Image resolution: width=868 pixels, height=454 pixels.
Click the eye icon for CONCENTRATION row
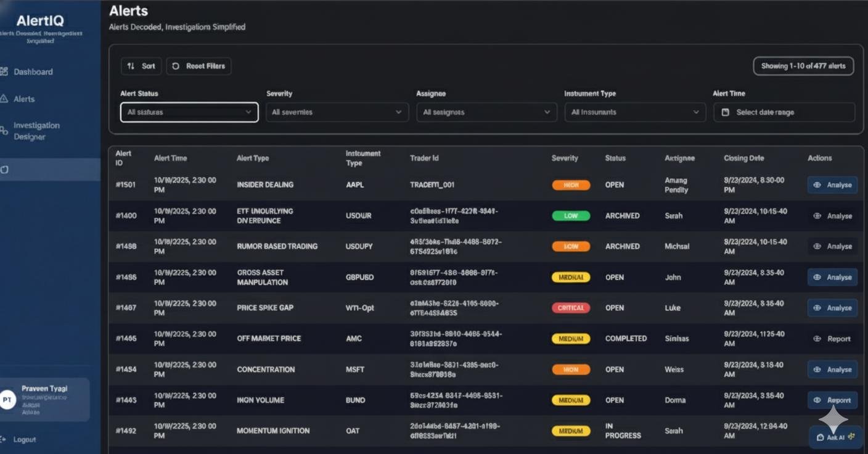point(817,369)
